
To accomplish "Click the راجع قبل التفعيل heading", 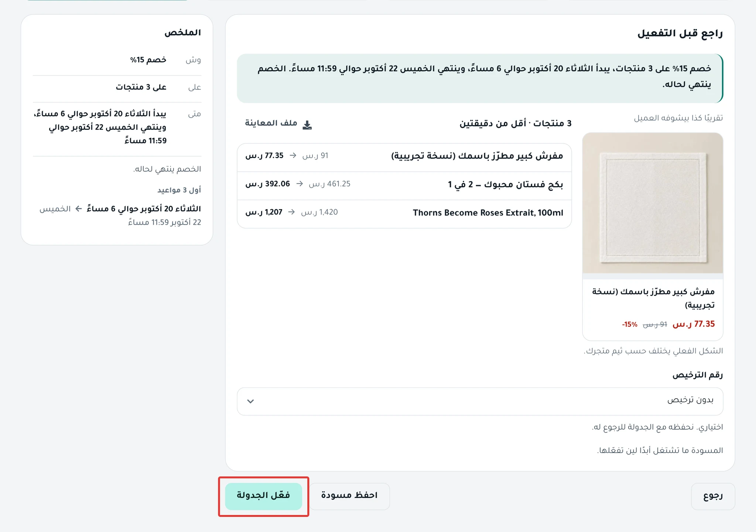I will [680, 34].
